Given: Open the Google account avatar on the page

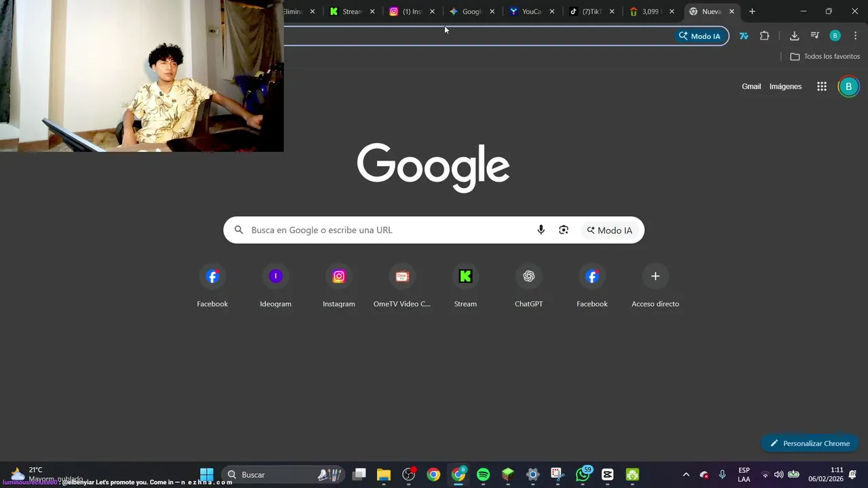Looking at the screenshot, I should click(x=848, y=86).
